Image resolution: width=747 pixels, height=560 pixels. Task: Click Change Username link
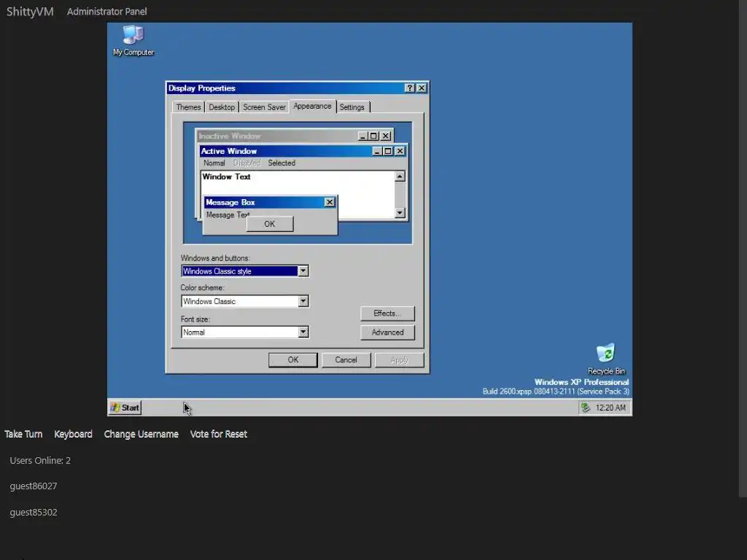pyautogui.click(x=141, y=434)
